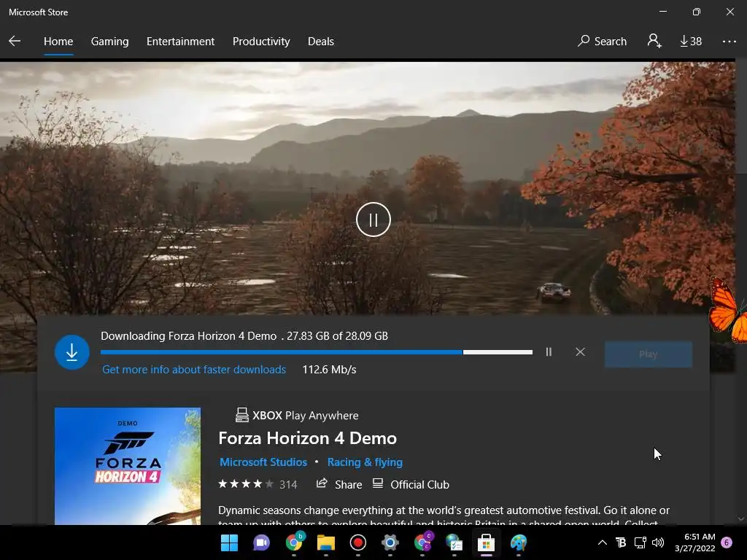Viewport: 747px width, 560px height.
Task: Open Downloads and updates showing 38
Action: pos(691,42)
